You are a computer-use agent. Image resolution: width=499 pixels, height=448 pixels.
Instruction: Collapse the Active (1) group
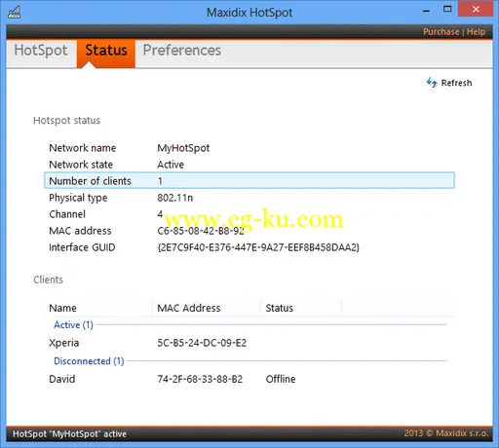tap(73, 324)
